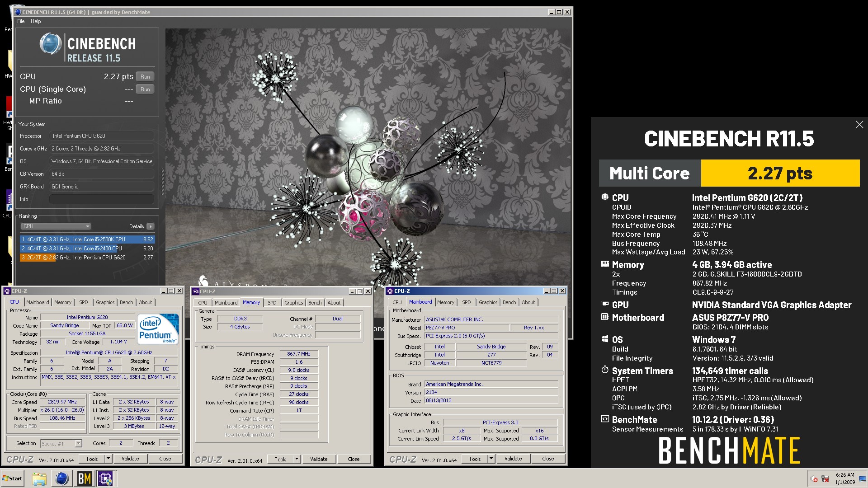
Task: Click Tools button in first CPU-Z window
Action: point(92,459)
